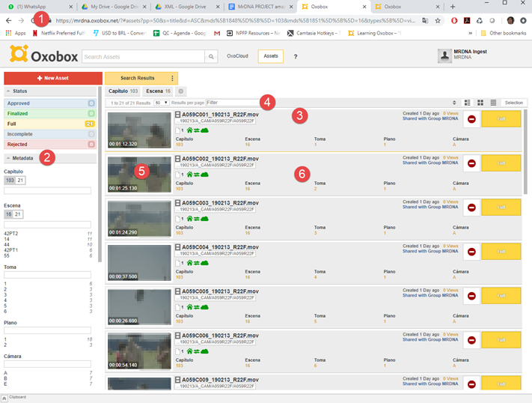Clear filters with the X chip icon
The height and width of the screenshot is (403, 532).
(x=181, y=91)
